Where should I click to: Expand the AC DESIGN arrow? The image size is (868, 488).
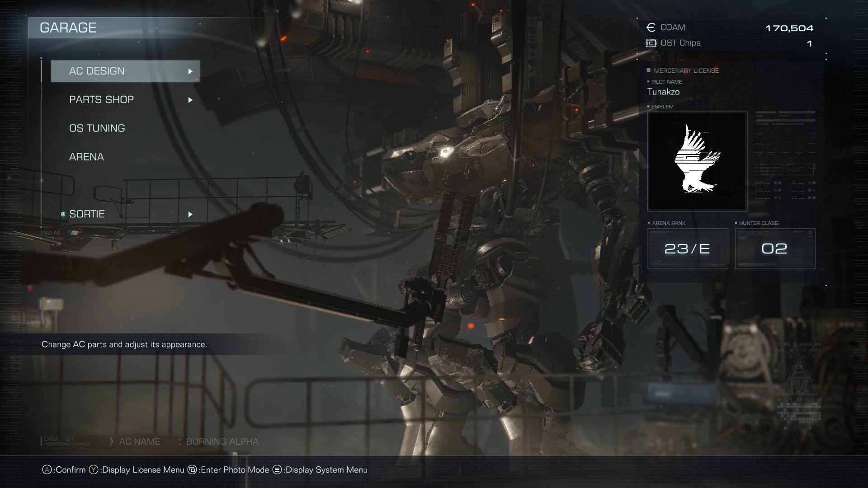[x=190, y=71]
